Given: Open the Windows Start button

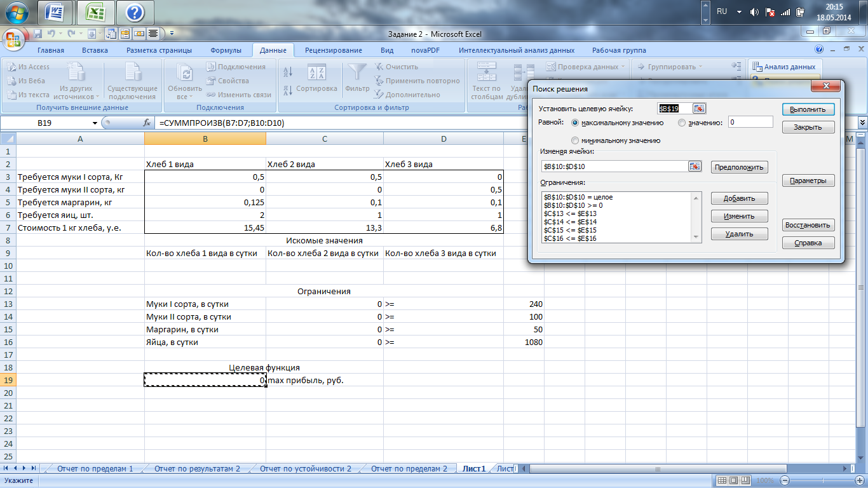Looking at the screenshot, I should (x=17, y=12).
